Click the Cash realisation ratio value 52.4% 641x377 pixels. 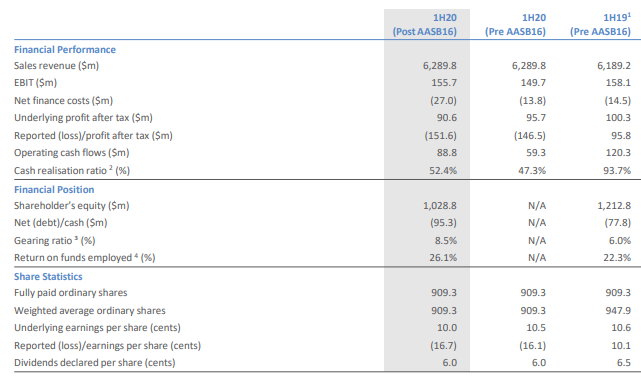pos(443,171)
